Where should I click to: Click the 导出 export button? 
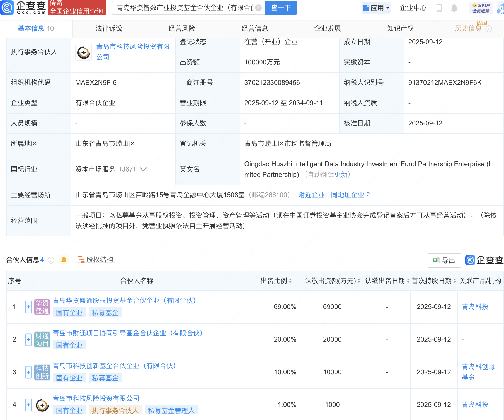444,260
